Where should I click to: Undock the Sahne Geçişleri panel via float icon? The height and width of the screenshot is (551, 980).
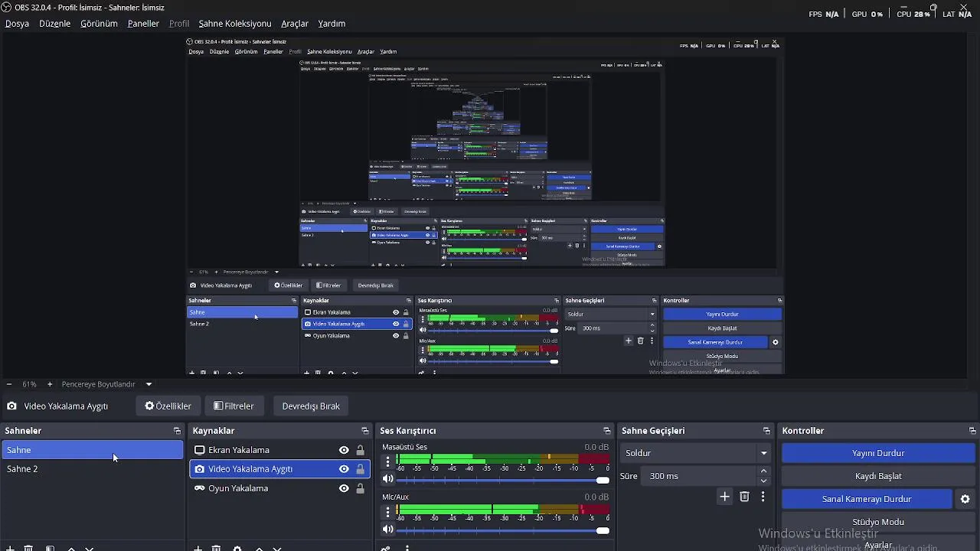766,431
